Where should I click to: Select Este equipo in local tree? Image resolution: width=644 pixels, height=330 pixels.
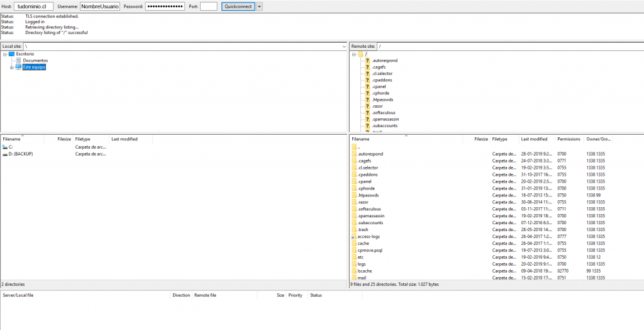[x=34, y=67]
